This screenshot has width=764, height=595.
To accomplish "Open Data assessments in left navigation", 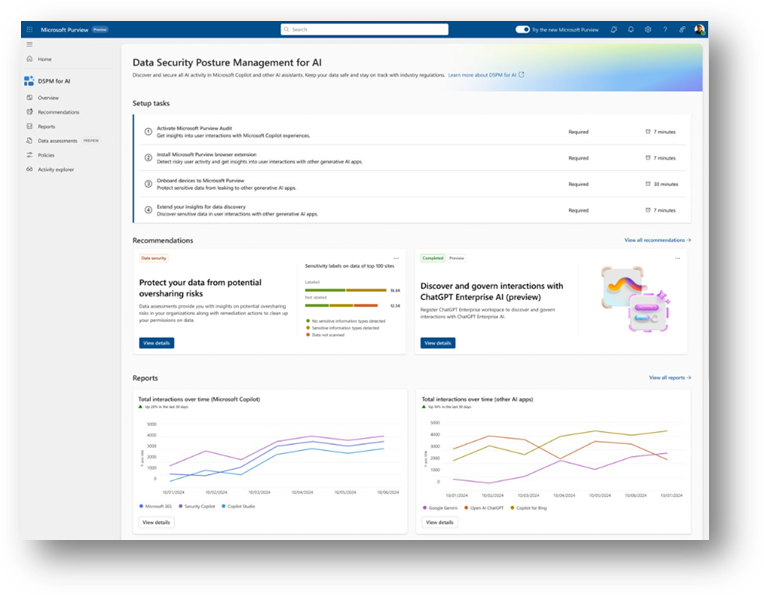I will point(57,141).
